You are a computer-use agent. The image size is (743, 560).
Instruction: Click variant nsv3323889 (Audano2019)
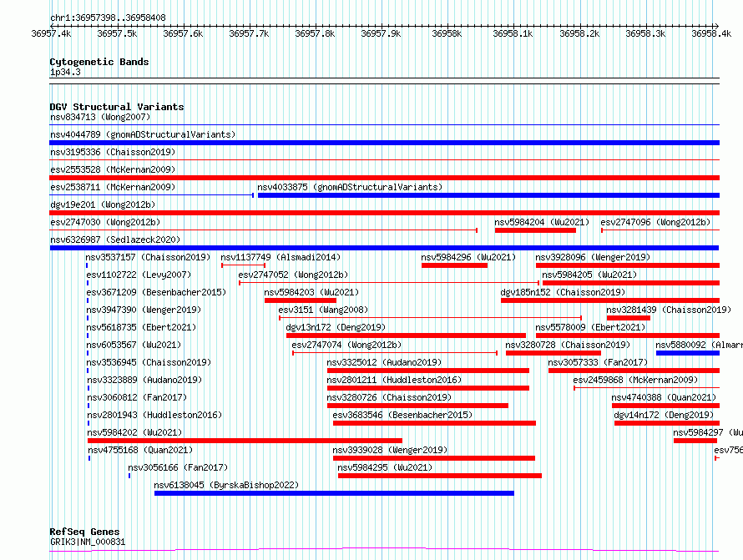click(144, 380)
